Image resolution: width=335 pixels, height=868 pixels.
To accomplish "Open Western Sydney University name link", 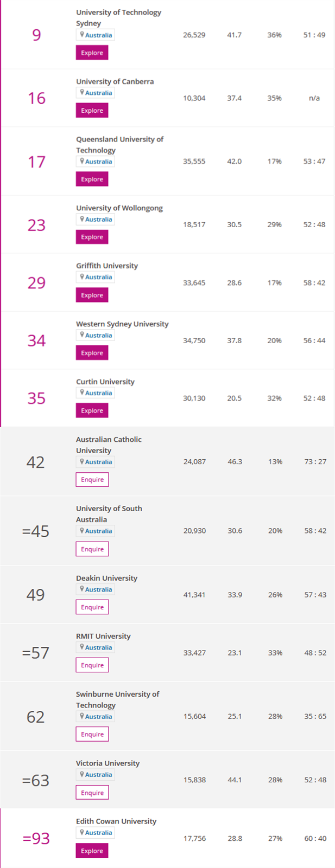I will (x=122, y=324).
